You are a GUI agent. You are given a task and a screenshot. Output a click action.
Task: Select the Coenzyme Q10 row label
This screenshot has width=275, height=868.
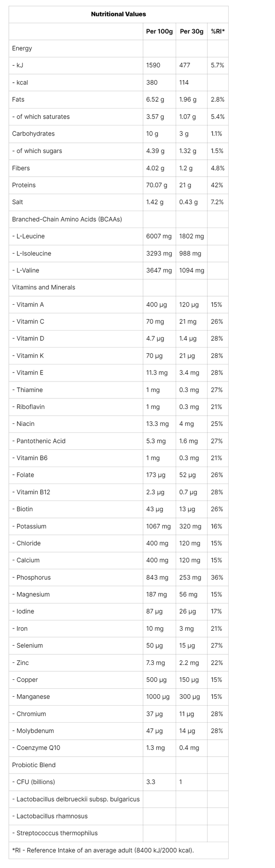point(36,748)
